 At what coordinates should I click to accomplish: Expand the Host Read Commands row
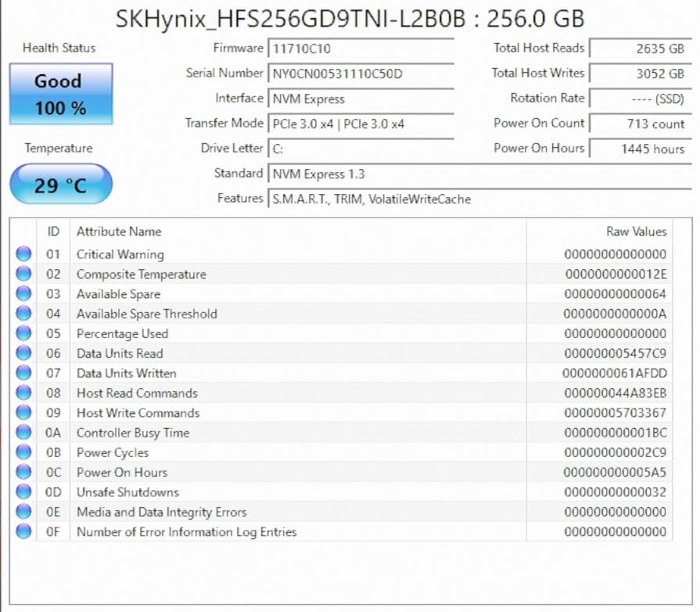(x=135, y=393)
